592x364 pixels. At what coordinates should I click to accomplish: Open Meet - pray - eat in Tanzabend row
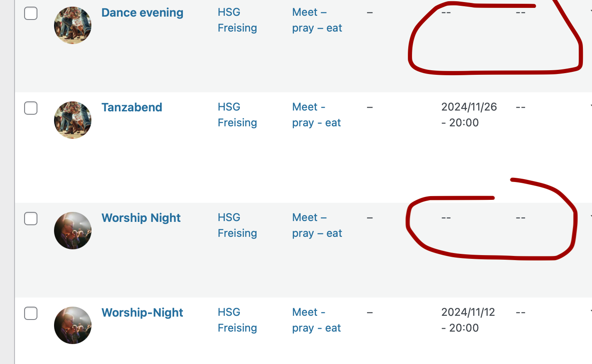click(x=316, y=115)
